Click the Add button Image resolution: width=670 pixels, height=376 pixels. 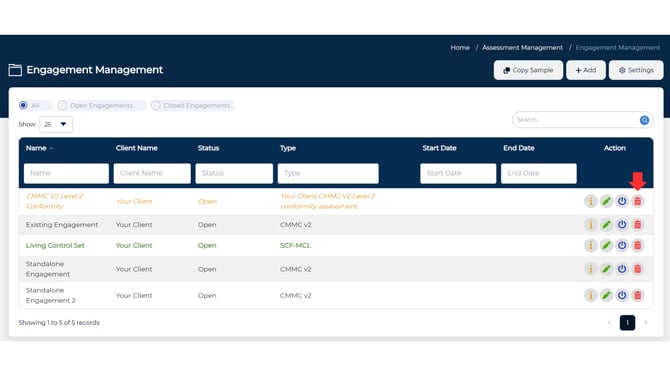point(585,70)
